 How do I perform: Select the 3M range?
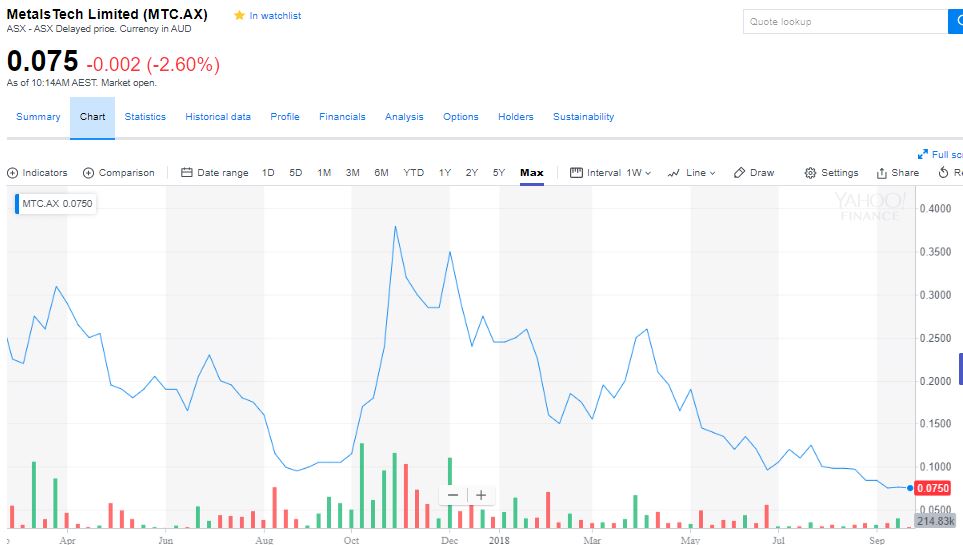(353, 173)
